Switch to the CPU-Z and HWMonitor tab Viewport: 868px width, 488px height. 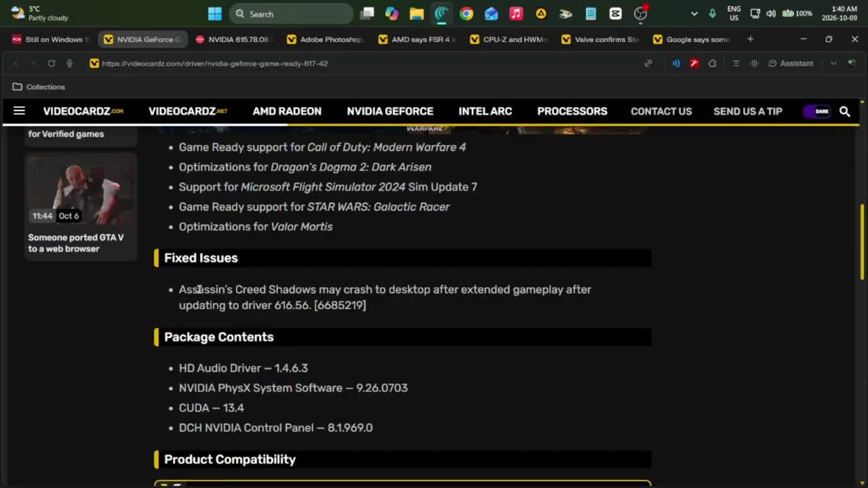tap(509, 39)
